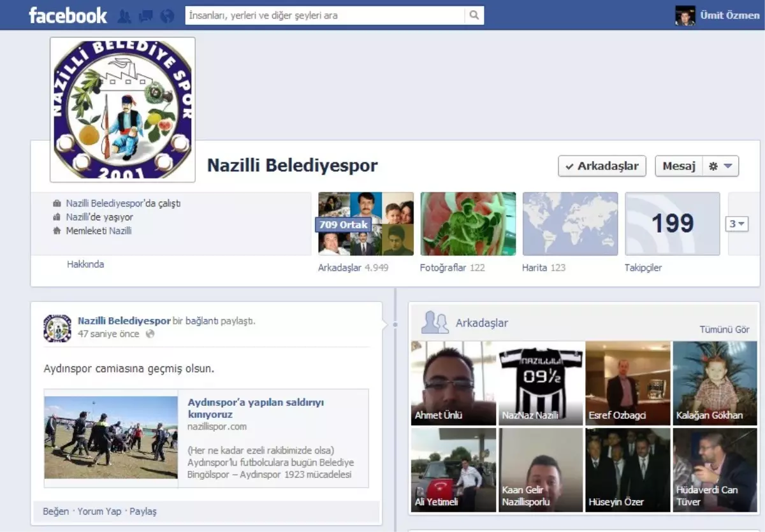Click the search magnifier icon
765x532 pixels.
[x=474, y=15]
